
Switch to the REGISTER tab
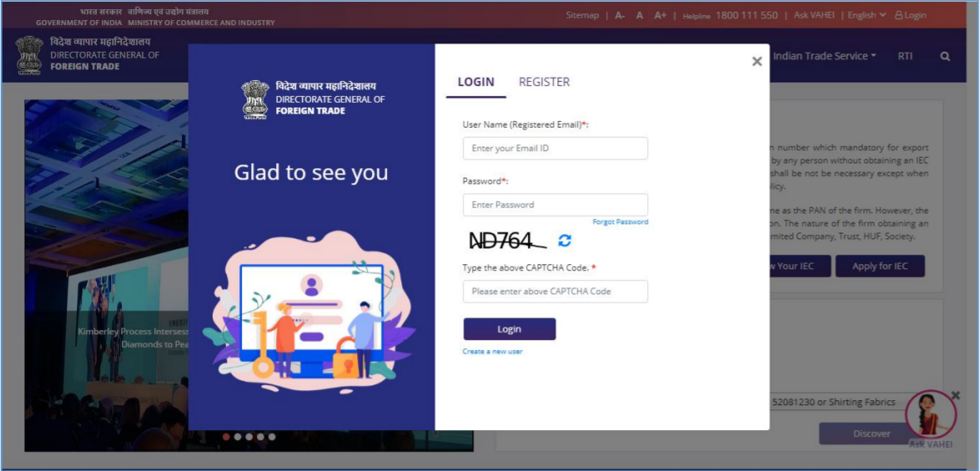(x=544, y=82)
